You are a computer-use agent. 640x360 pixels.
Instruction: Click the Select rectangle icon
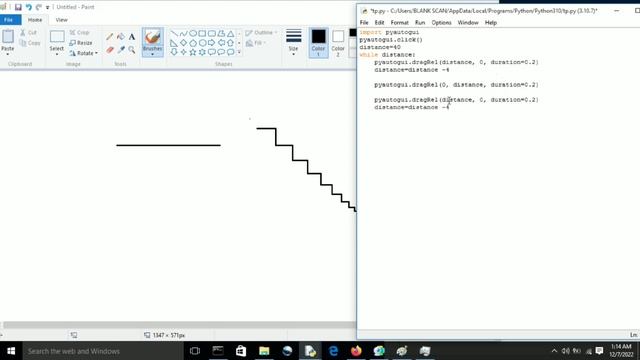click(57, 37)
